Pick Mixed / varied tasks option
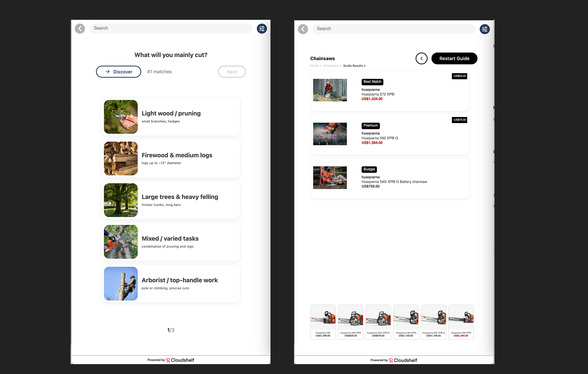This screenshot has width=588, height=374. point(171,242)
